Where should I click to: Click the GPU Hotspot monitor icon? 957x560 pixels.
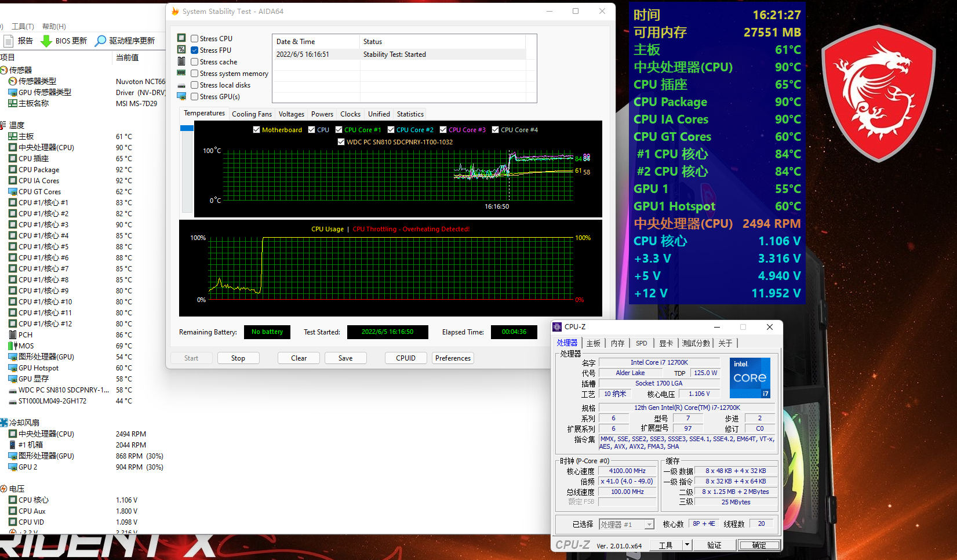[x=13, y=368]
